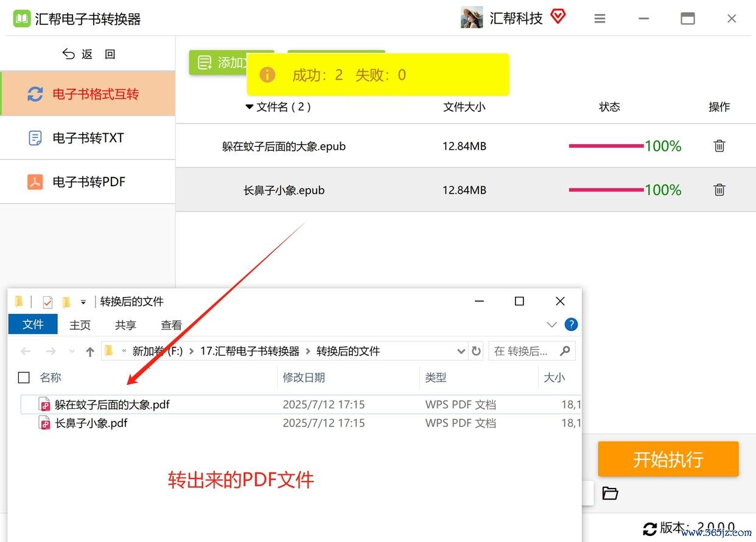Click progress bar of 躲在蚊子后面的大象.epub
The height and width of the screenshot is (542, 756).
tap(606, 146)
